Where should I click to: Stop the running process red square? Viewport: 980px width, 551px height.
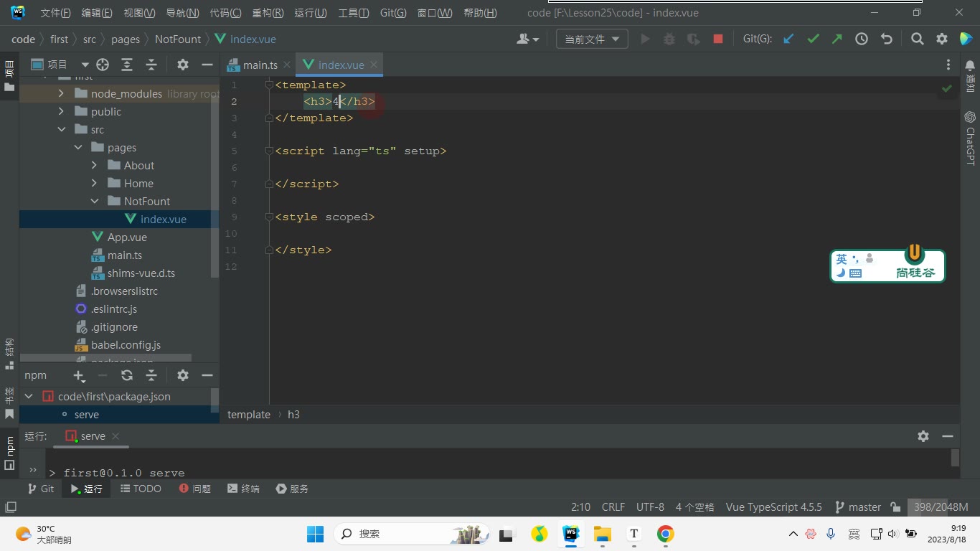coord(718,39)
